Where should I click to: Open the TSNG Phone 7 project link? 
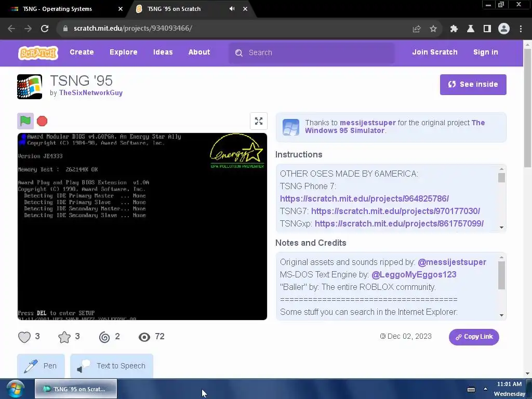(364, 199)
